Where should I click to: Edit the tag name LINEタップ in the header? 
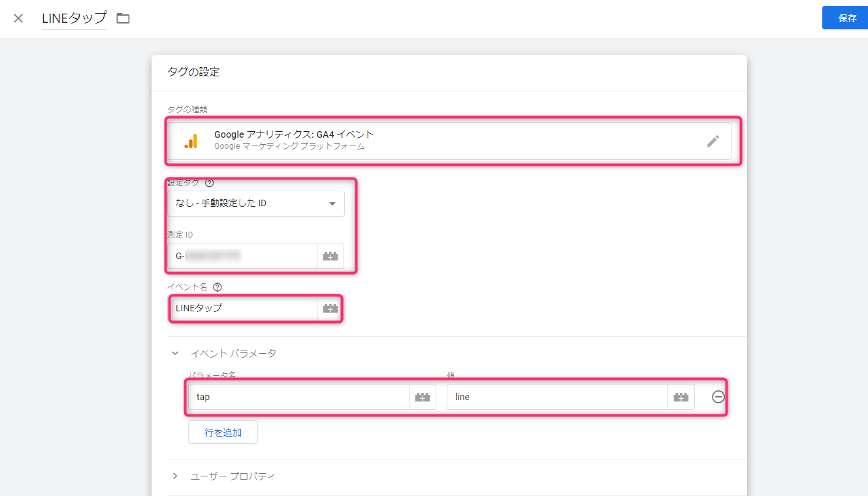(74, 18)
